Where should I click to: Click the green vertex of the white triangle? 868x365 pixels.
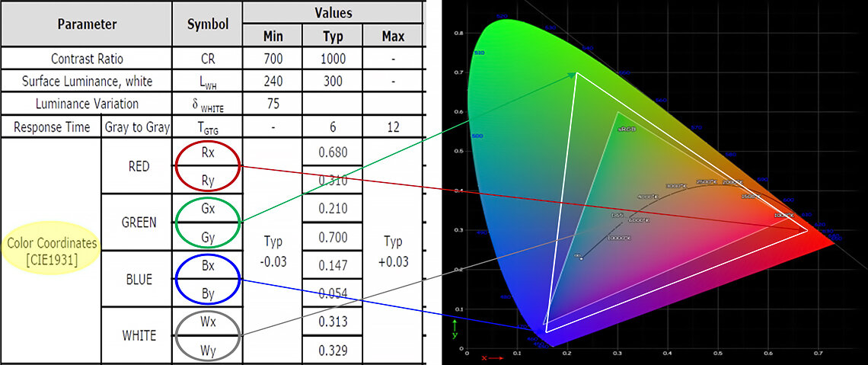coord(576,73)
